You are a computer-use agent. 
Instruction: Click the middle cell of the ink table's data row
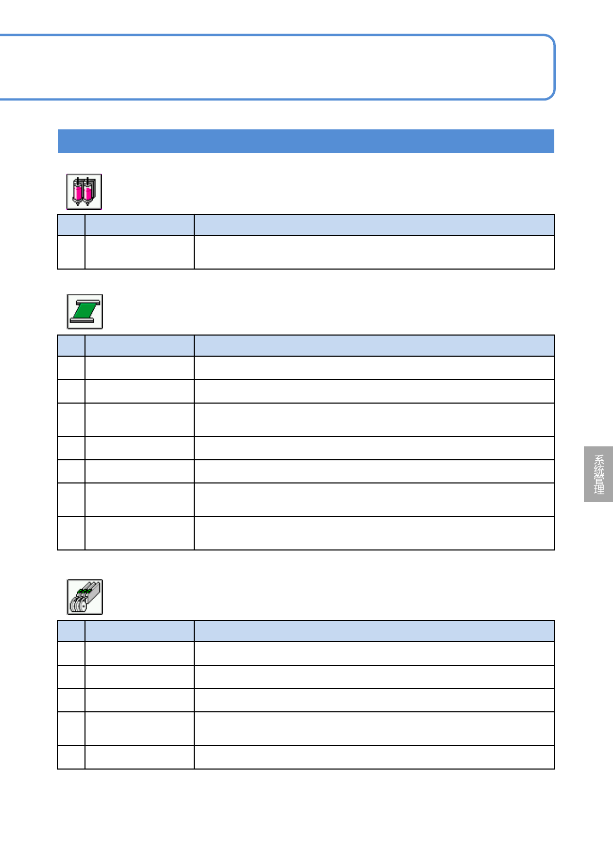140,253
